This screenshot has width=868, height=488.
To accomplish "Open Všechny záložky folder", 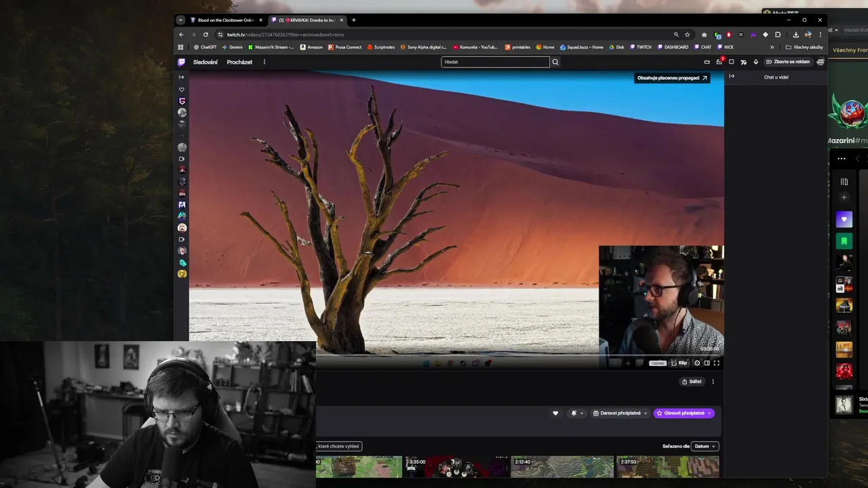I will 804,47.
